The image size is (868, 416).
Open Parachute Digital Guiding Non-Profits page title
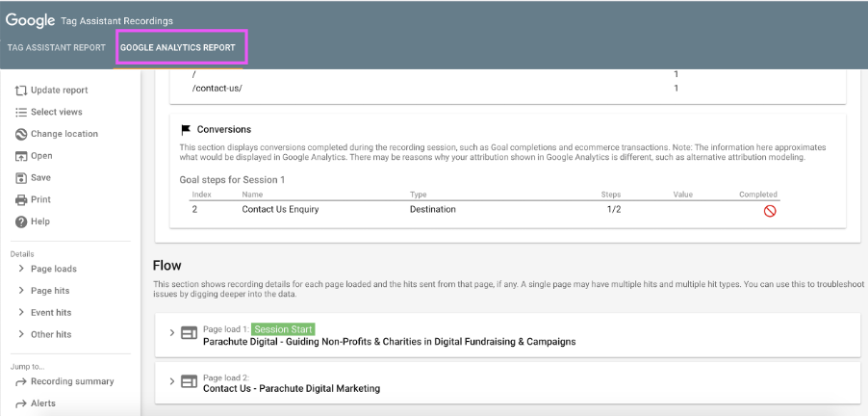point(389,342)
